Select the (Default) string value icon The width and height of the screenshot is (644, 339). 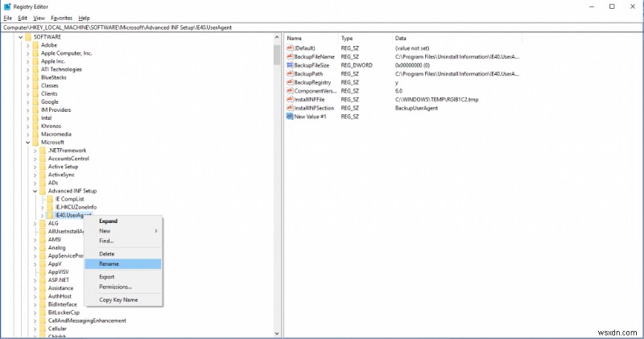click(290, 48)
